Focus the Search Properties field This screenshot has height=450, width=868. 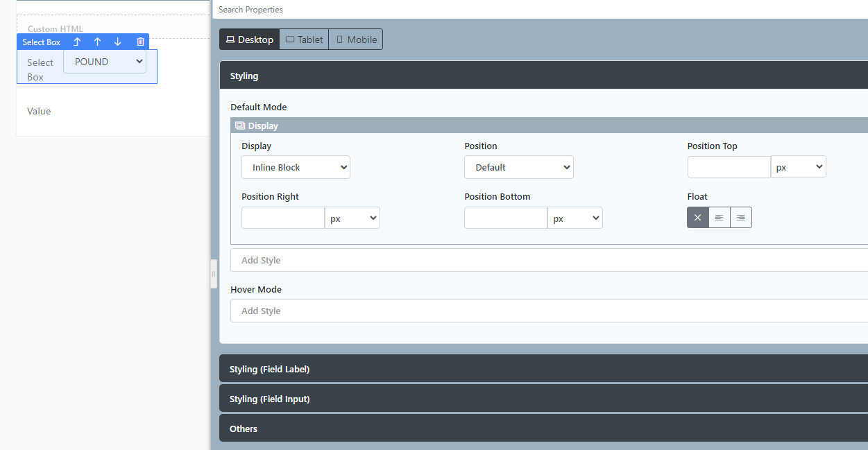click(x=540, y=10)
